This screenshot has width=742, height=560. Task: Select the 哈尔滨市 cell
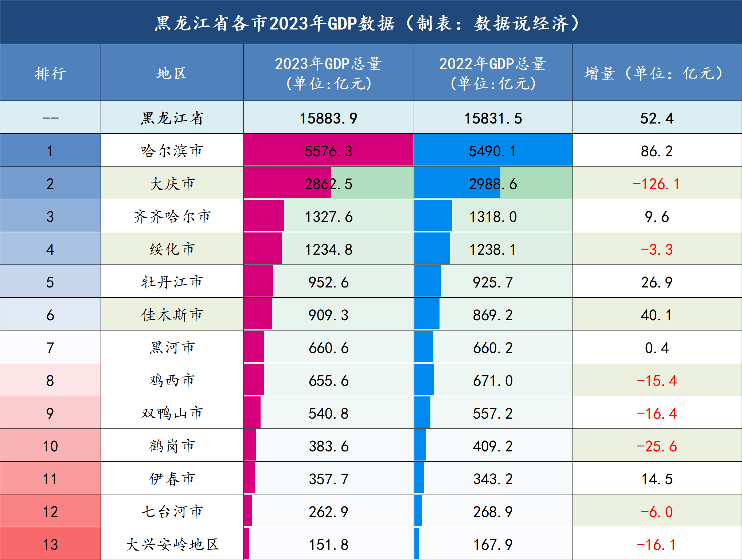[172, 151]
